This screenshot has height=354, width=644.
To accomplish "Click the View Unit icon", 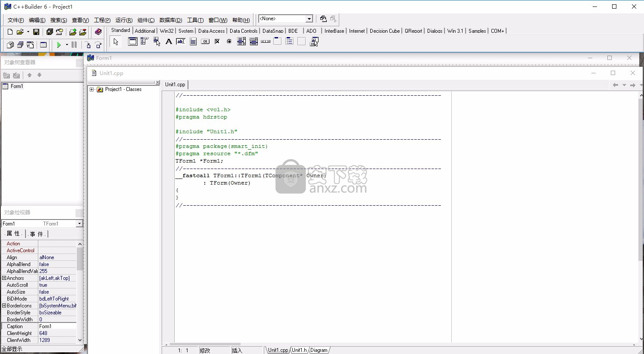I will (10, 45).
